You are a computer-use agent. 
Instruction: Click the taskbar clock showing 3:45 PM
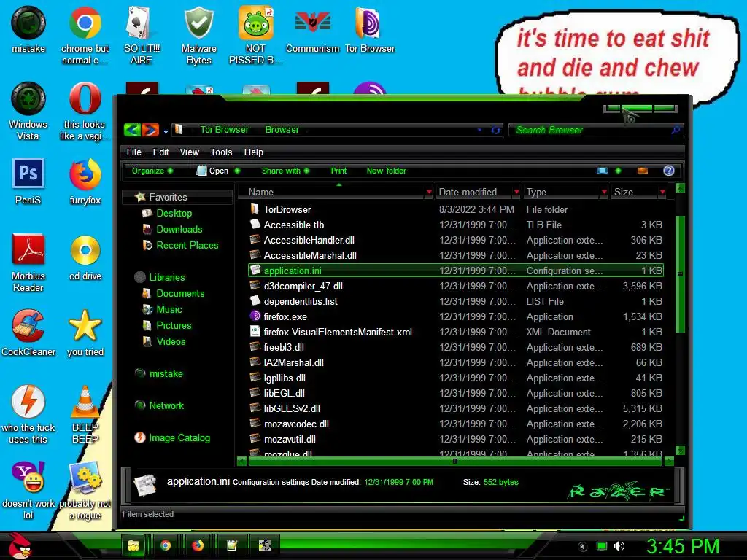click(x=682, y=546)
